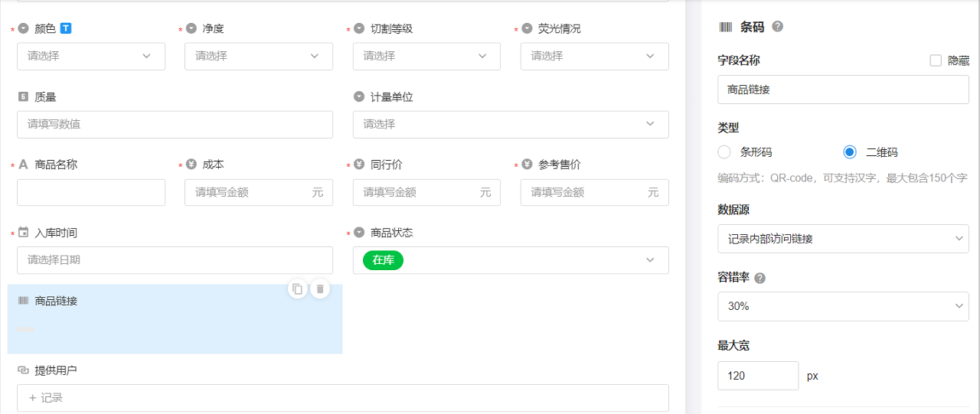Screen dimensions: 980x414
Task: Click the barcode icon beside 商品链接 field
Action: click(23, 301)
